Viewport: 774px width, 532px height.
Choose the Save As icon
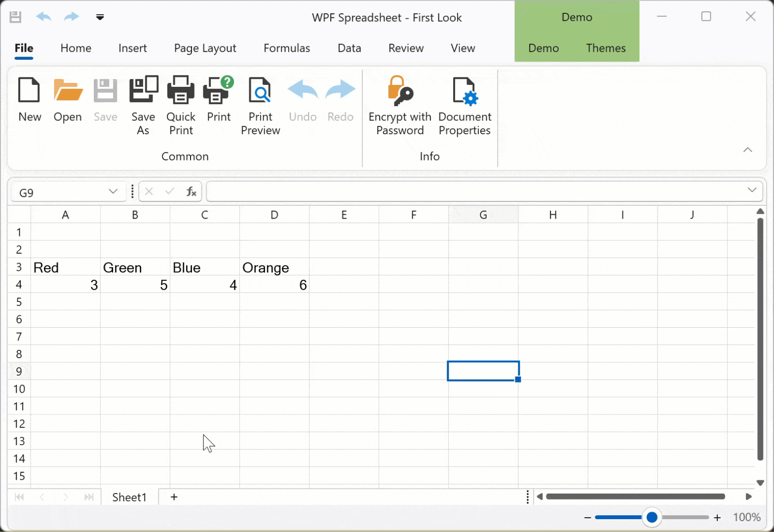[x=143, y=89]
